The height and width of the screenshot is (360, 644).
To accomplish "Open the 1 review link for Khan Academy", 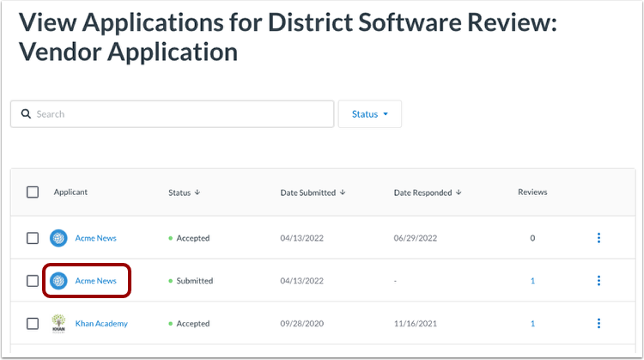I will click(532, 323).
